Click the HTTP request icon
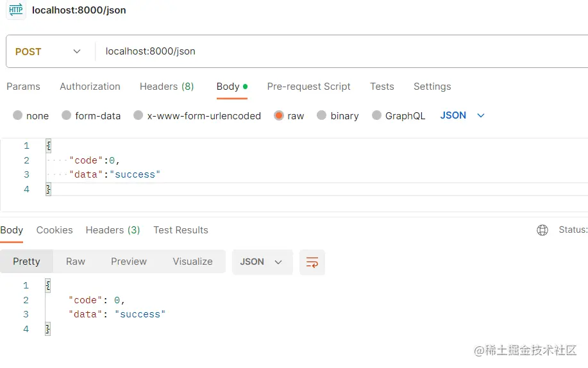 pos(16,10)
